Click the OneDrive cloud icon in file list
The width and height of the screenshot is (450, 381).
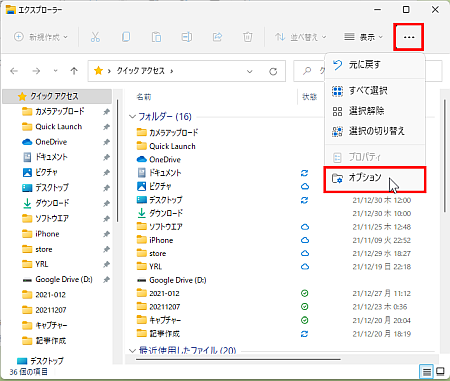pos(142,159)
